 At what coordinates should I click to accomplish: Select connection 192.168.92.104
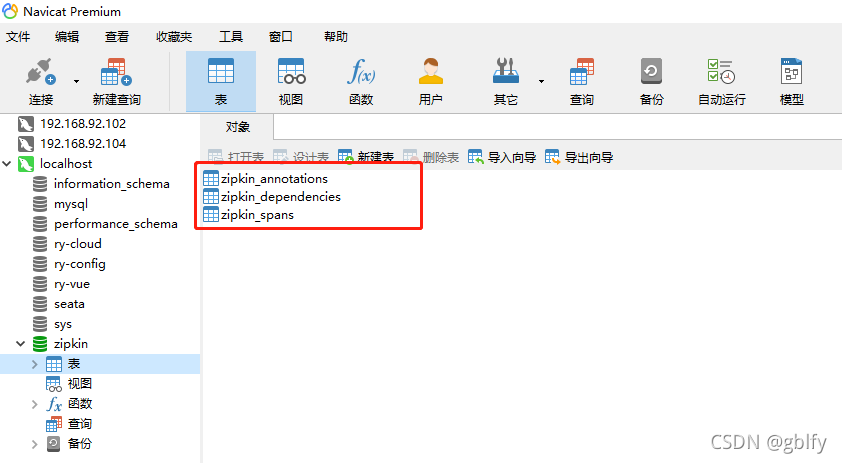pos(72,143)
